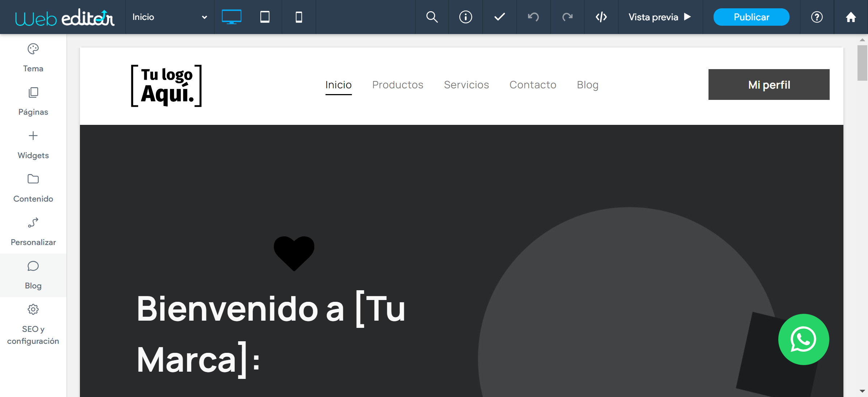Click the Servicios nav menu item
The width and height of the screenshot is (868, 397).
click(466, 85)
